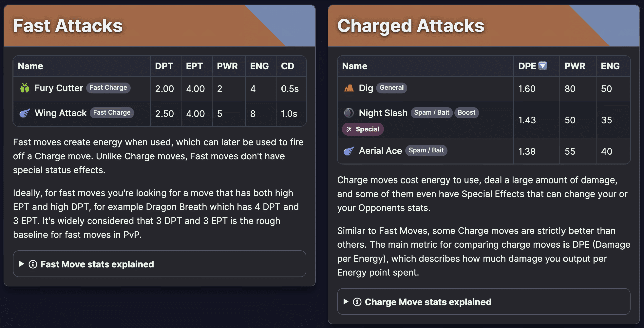This screenshot has width=644, height=328.
Task: Expand the Charge Move stats explained section
Action: point(428,302)
